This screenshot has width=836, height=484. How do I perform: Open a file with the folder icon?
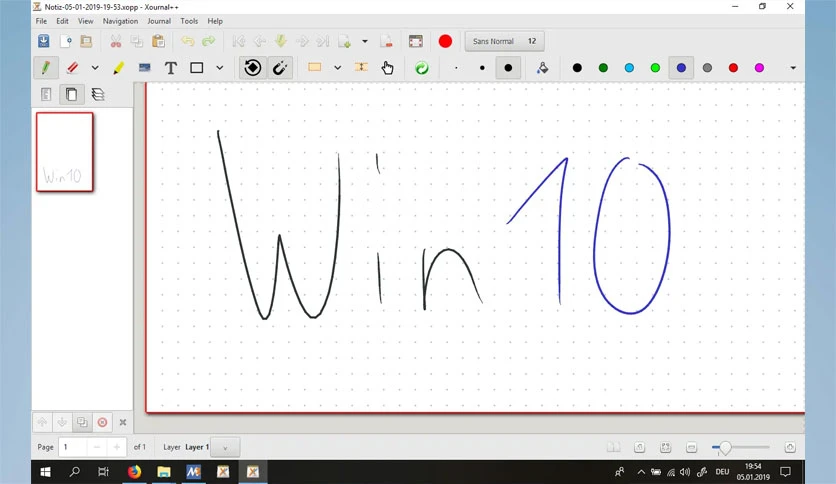(86, 41)
